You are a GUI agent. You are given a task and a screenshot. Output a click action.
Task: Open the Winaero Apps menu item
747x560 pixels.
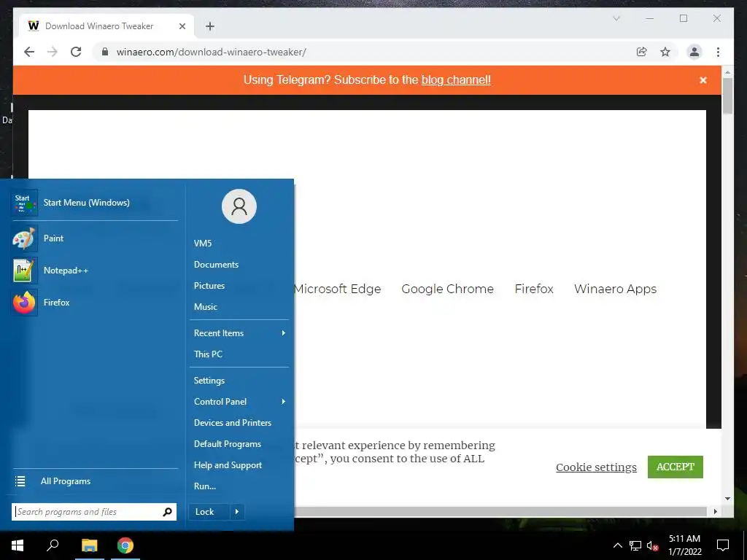pyautogui.click(x=615, y=289)
